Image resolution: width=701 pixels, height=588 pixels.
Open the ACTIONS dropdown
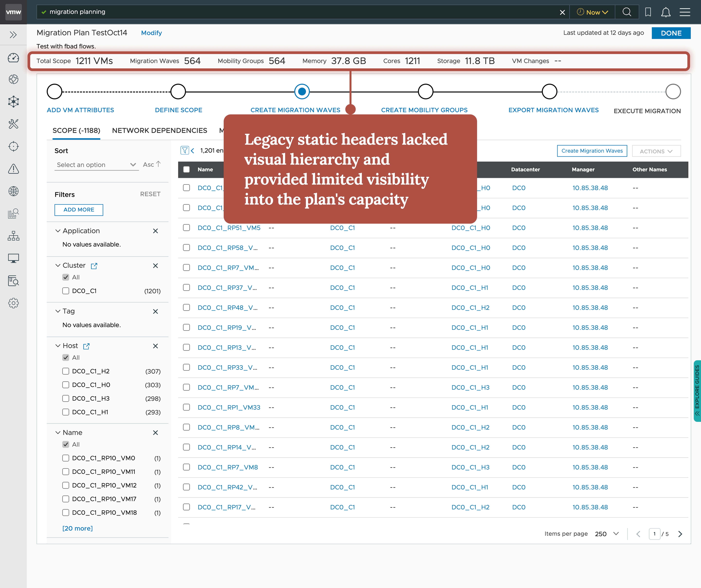pyautogui.click(x=656, y=151)
